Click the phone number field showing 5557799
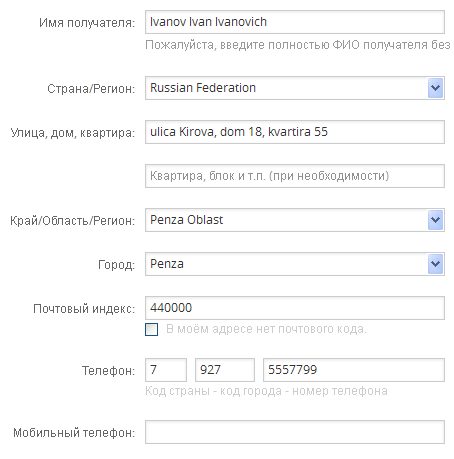Screen dimensions: 454x459 [354, 370]
